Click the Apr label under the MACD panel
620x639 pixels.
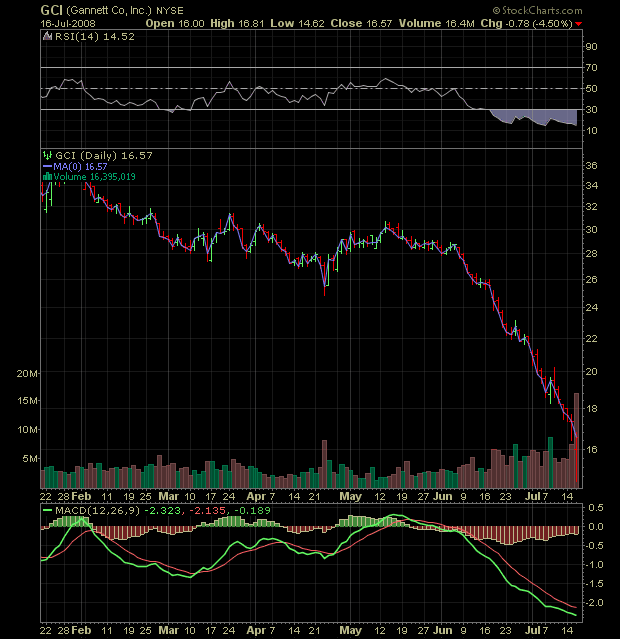click(256, 630)
